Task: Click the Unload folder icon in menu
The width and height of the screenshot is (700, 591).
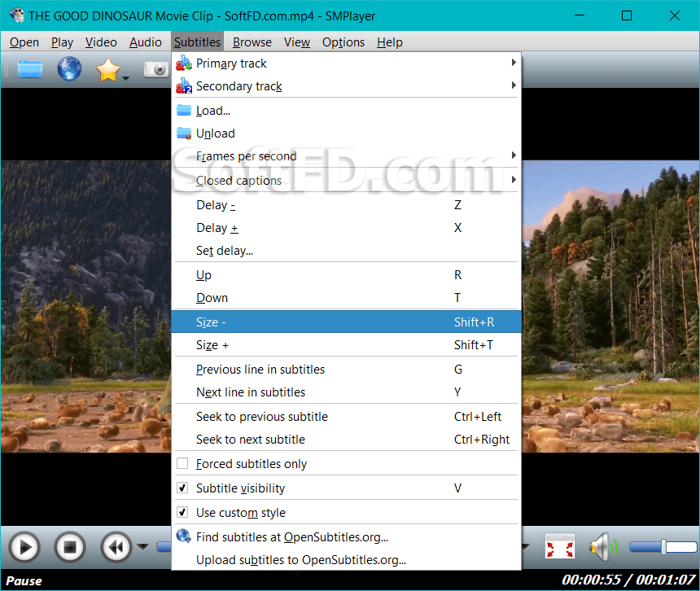Action: (183, 133)
